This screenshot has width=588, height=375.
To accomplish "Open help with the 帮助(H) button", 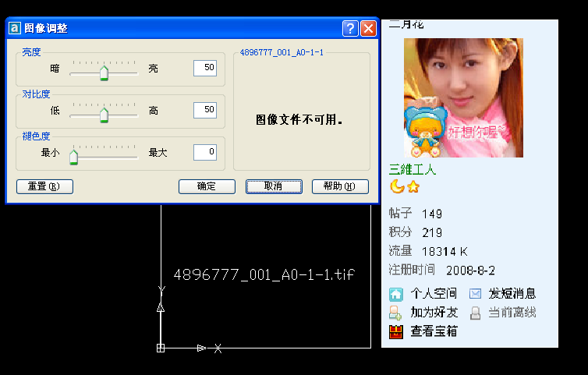I will point(340,186).
